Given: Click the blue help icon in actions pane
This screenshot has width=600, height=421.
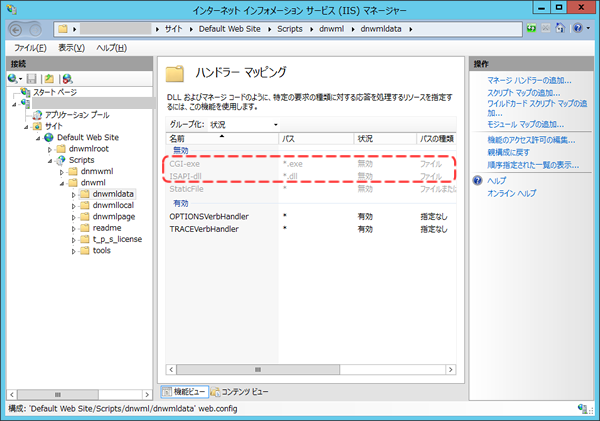Looking at the screenshot, I should pos(478,181).
